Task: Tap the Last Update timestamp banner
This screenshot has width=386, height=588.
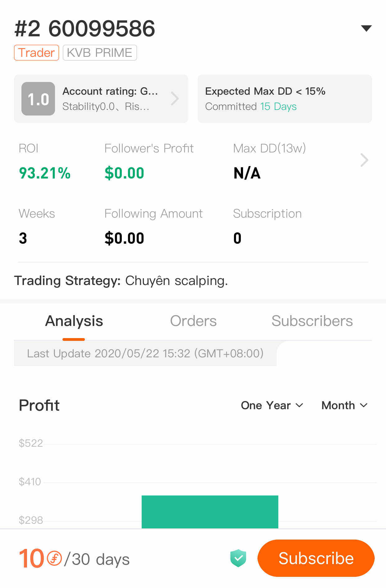Action: (x=145, y=353)
